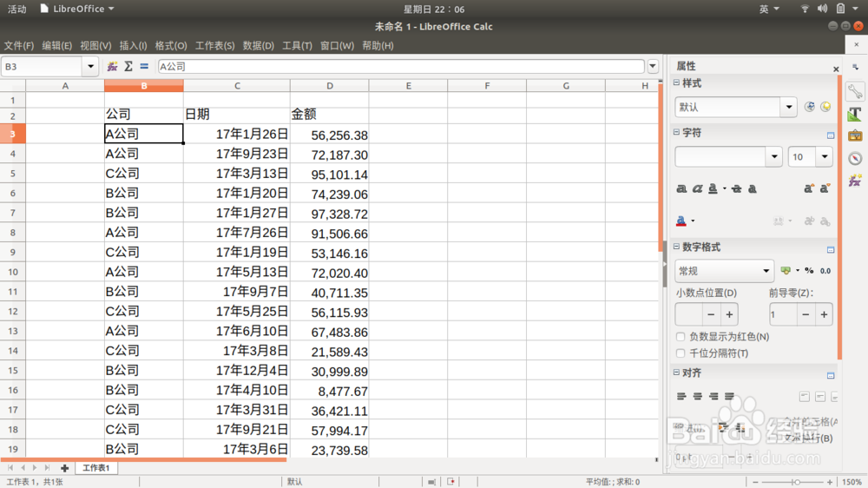Open the font name dropdown
Screen dimensions: 868x488
(x=774, y=157)
